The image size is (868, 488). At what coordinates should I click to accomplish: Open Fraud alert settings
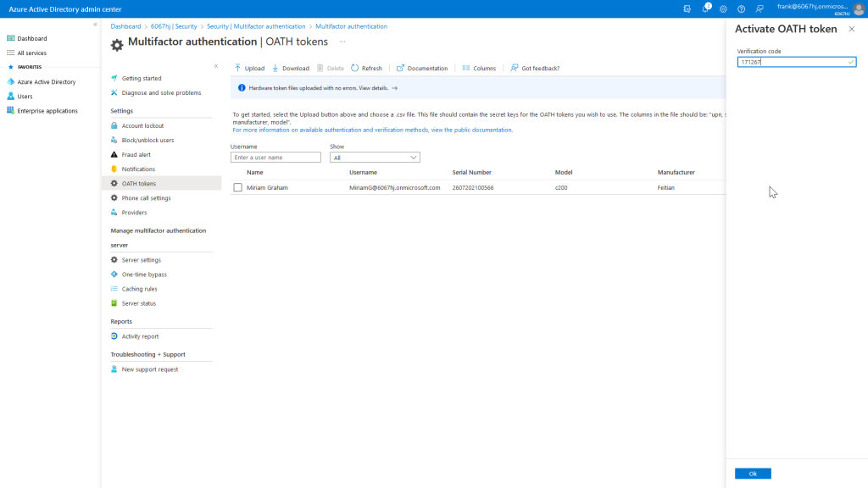tap(136, 155)
